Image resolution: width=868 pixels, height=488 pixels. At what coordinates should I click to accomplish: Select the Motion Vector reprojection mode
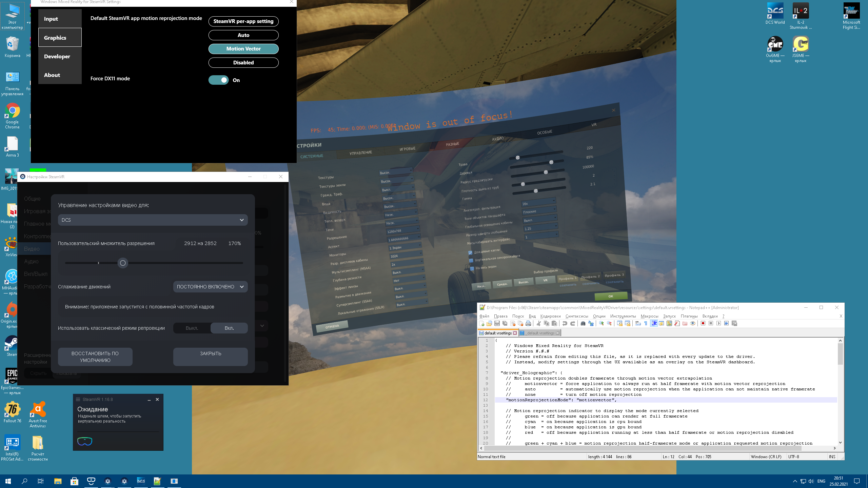[243, 49]
